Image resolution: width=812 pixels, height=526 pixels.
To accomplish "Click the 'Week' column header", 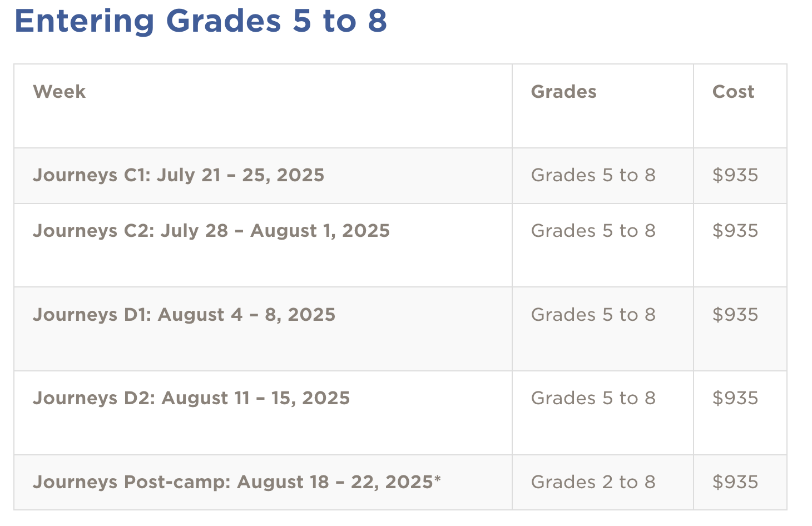I will 60,92.
